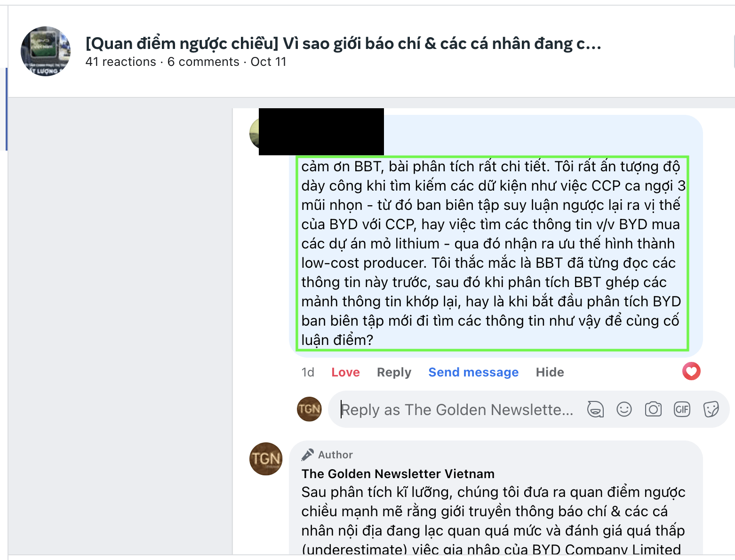Open the post thumbnail image at top
735x560 pixels.
46,51
